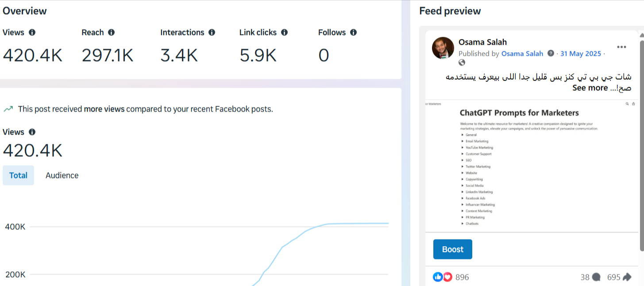
Task: Click 'See more' to expand the post text
Action: (x=590, y=88)
